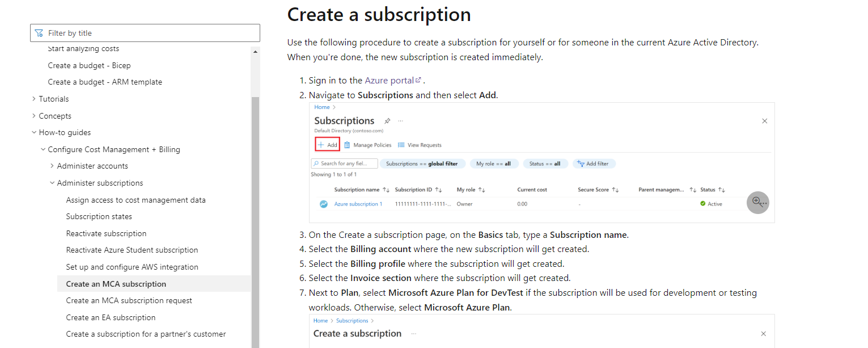Collapse the How-to guides section
Image resolution: width=868 pixels, height=348 pixels.
pos(35,132)
